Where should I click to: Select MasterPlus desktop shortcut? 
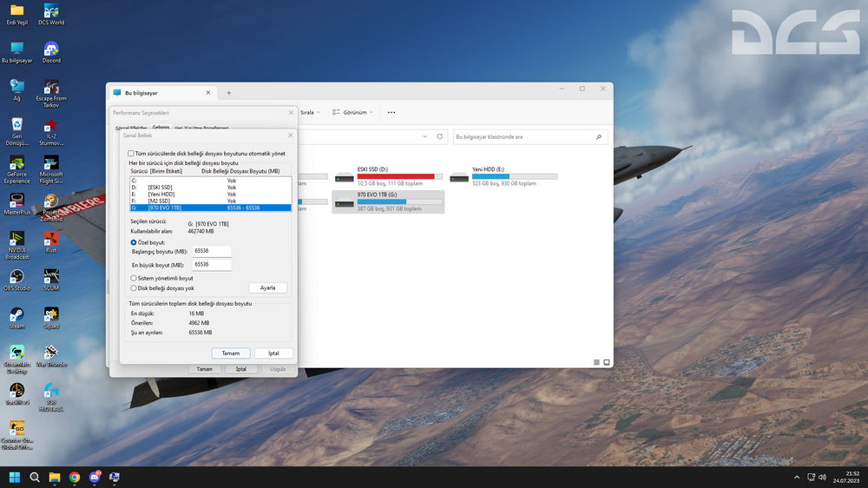pos(17,204)
